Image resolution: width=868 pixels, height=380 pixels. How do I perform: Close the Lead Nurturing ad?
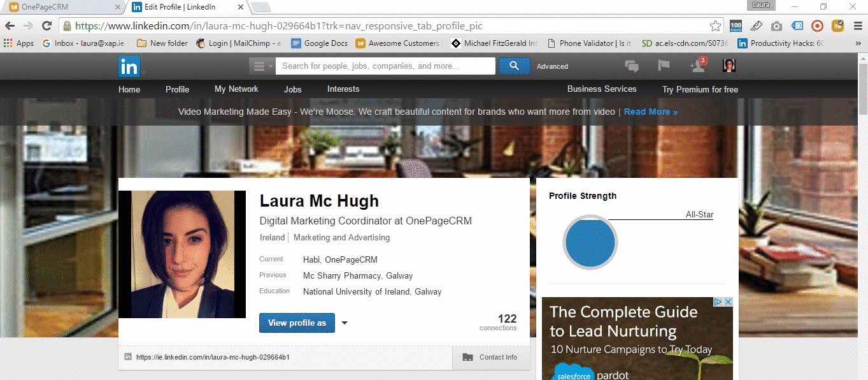tap(729, 302)
